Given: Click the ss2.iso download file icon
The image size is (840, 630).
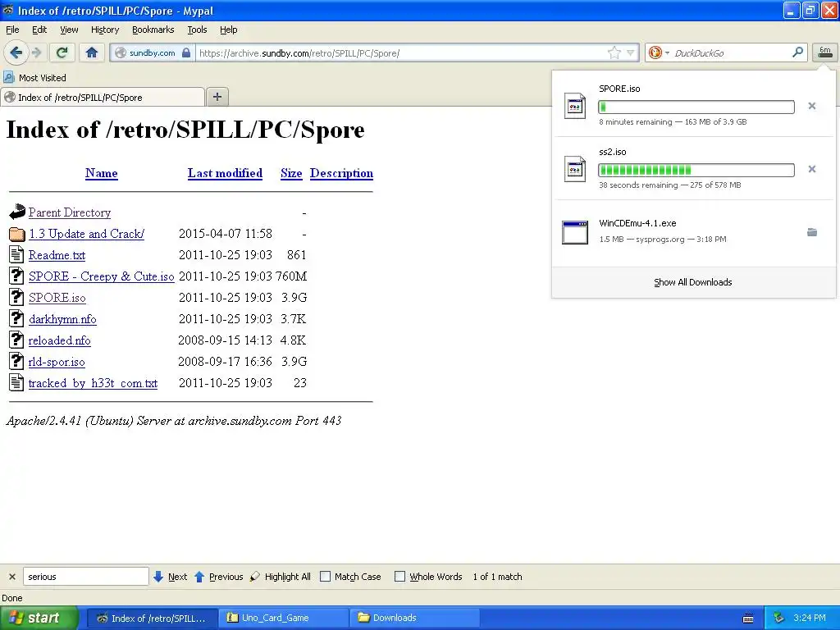Looking at the screenshot, I should [575, 169].
